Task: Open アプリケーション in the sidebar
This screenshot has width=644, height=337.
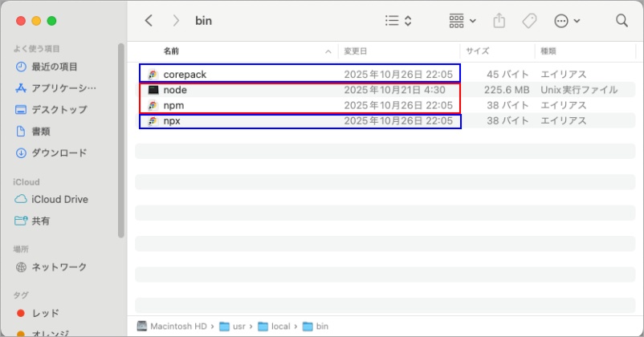Action: point(63,87)
